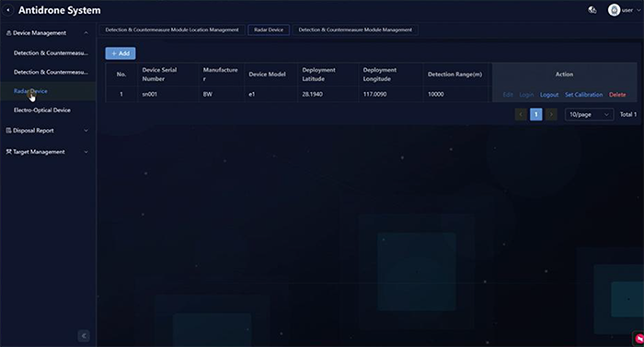Screen dimensions: 644x347
Task: Click Logout for device sn001
Action: tap(549, 95)
